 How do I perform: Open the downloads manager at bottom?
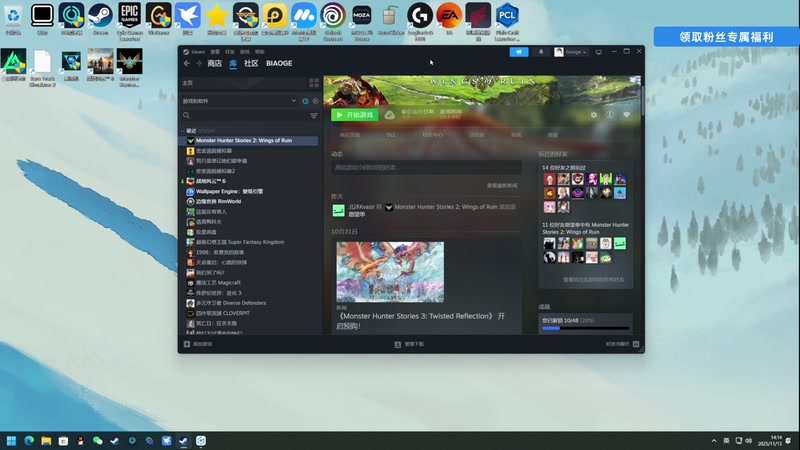click(409, 344)
